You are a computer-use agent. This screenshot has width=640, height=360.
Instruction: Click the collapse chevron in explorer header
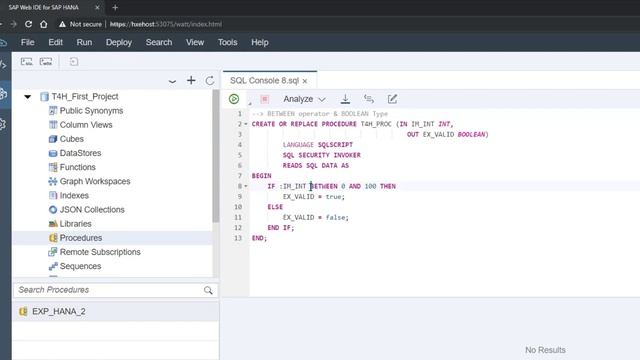tap(172, 81)
